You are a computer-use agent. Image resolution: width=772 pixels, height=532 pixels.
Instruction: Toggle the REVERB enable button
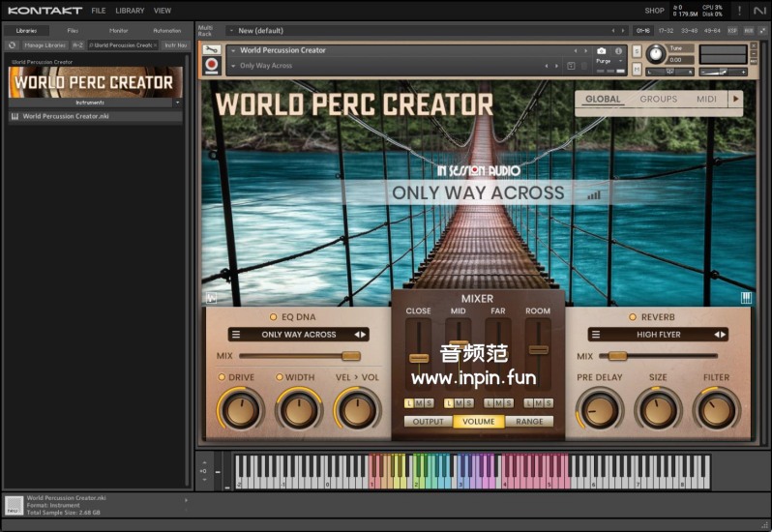tap(633, 317)
